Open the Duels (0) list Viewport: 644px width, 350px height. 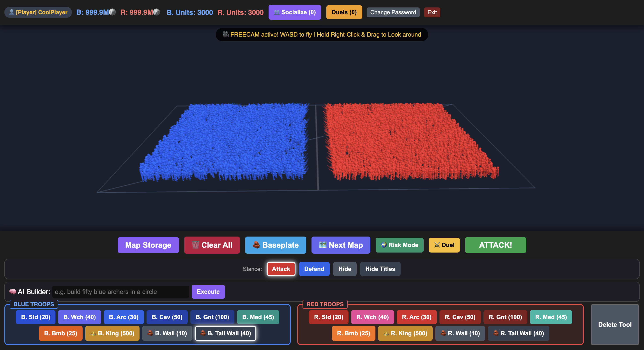(344, 12)
